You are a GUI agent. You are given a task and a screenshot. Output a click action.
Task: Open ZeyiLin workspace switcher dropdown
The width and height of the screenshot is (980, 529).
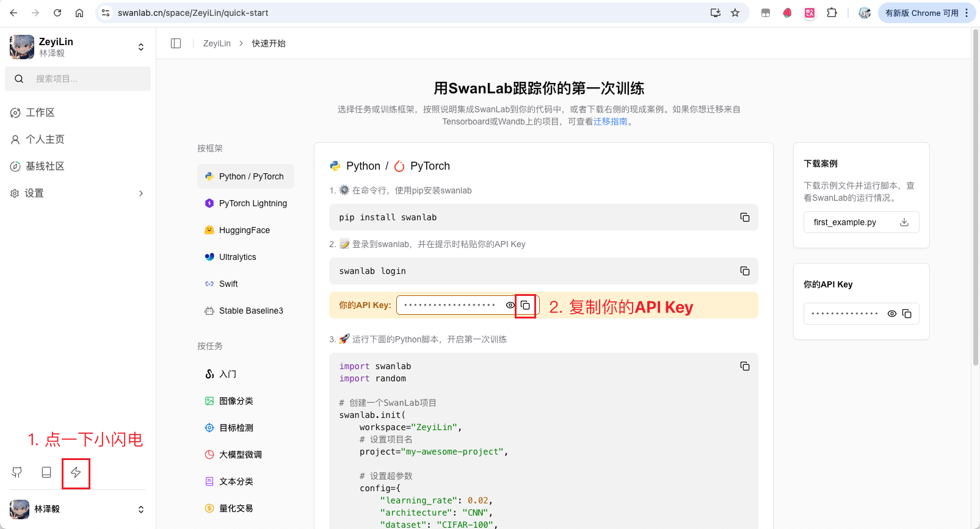click(x=141, y=47)
